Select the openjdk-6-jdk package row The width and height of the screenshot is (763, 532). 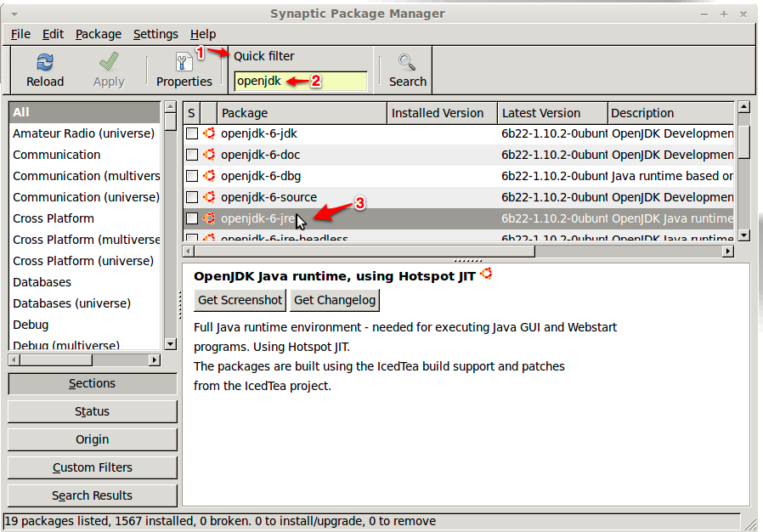[458, 133]
